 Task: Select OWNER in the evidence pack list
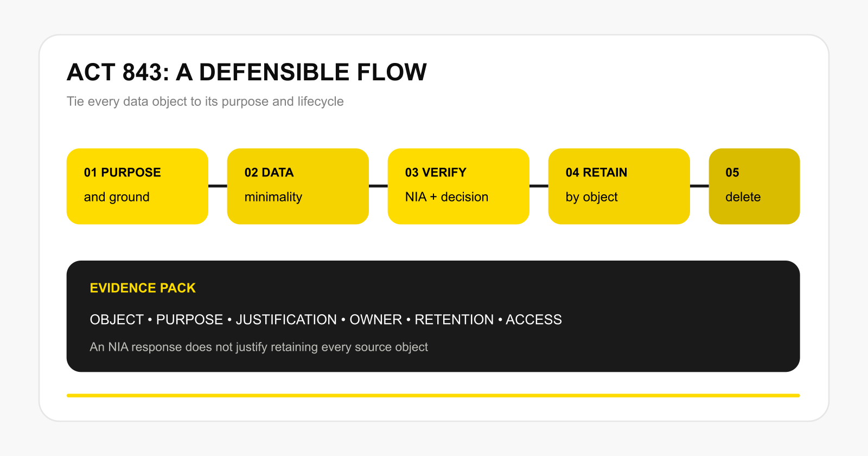(x=375, y=319)
